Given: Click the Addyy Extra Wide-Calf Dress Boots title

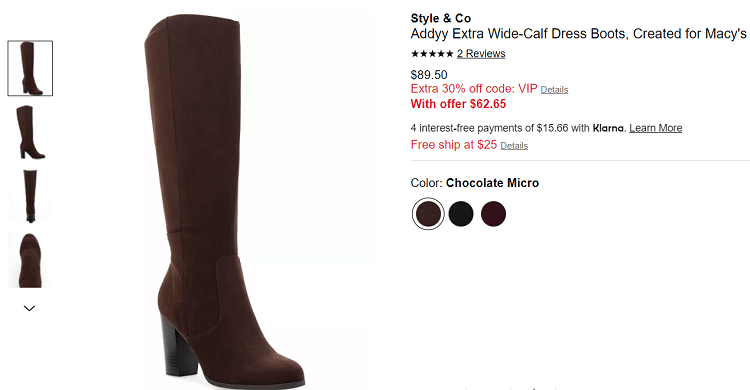Looking at the screenshot, I should click(x=578, y=34).
